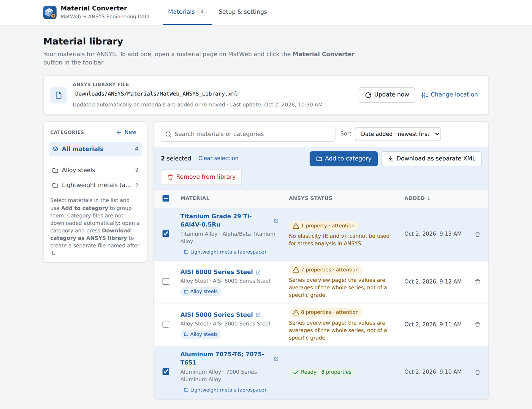Click the Oct 2, 2026, 9:10 AM date
This screenshot has width=532, height=409.
click(x=433, y=372)
